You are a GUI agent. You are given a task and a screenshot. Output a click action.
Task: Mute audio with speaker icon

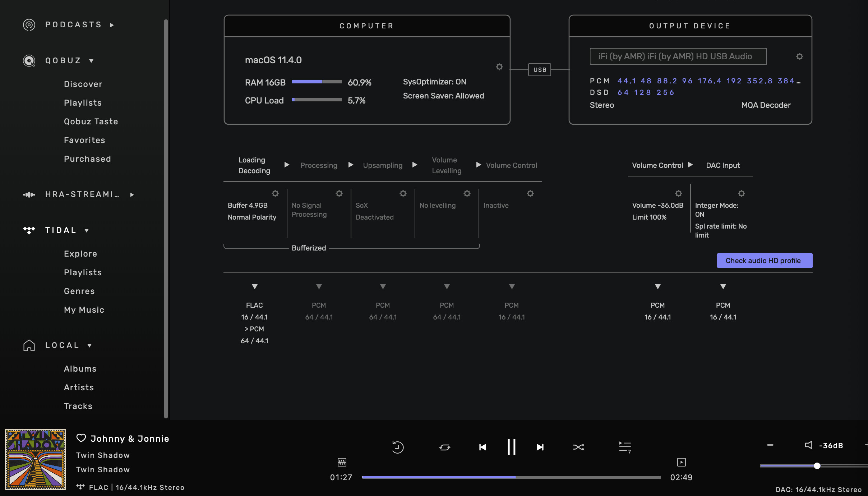809,445
